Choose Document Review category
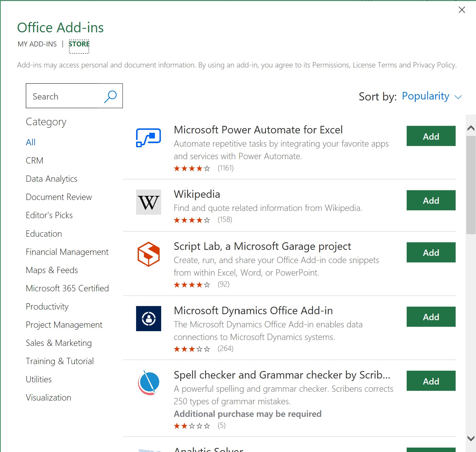476x452 pixels. (x=59, y=197)
